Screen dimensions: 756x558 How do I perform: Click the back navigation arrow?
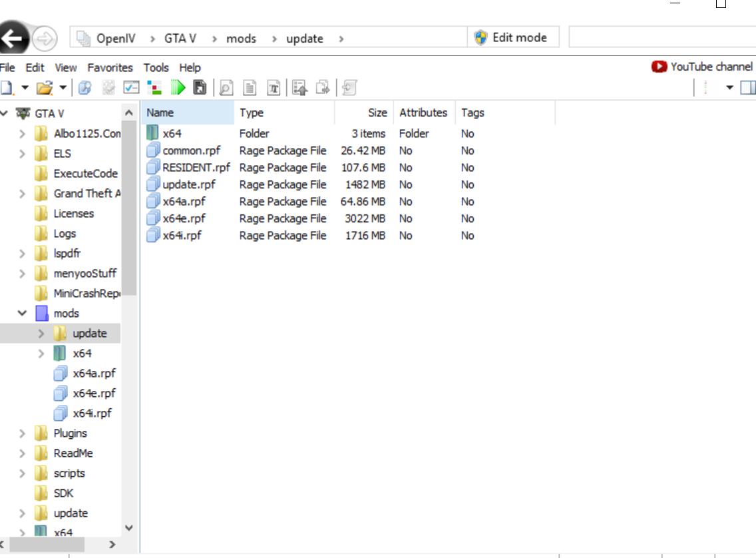13,37
